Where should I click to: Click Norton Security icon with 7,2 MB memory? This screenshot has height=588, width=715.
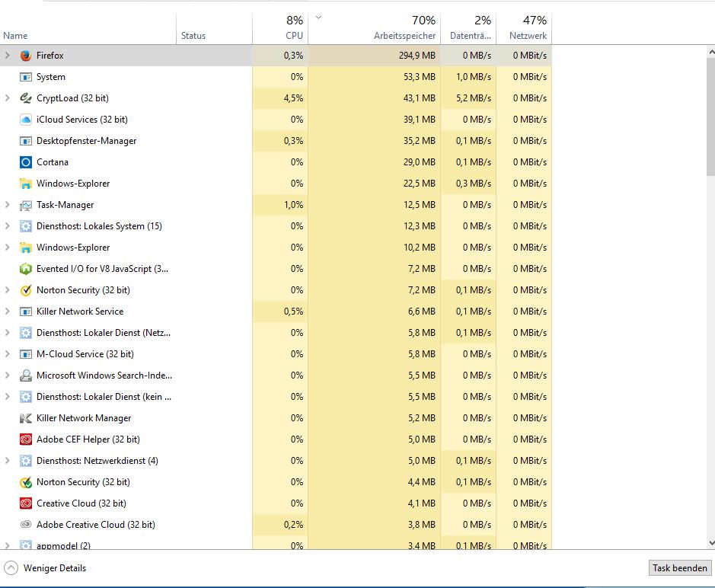tap(26, 290)
